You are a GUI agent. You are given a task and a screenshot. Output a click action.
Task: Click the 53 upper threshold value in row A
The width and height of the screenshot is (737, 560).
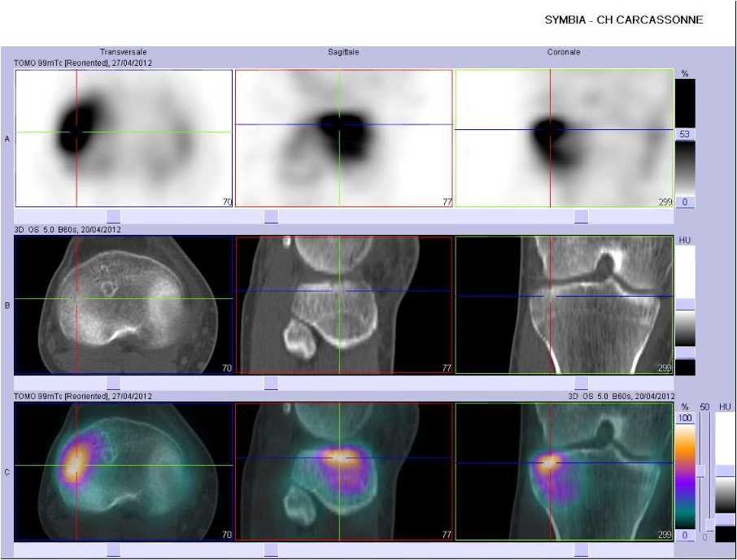coord(685,134)
